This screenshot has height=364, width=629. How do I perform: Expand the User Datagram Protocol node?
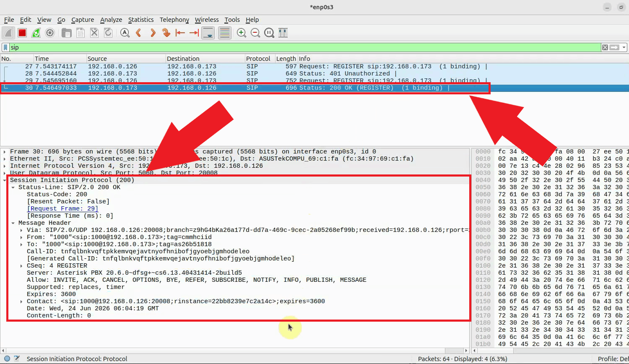pos(5,173)
